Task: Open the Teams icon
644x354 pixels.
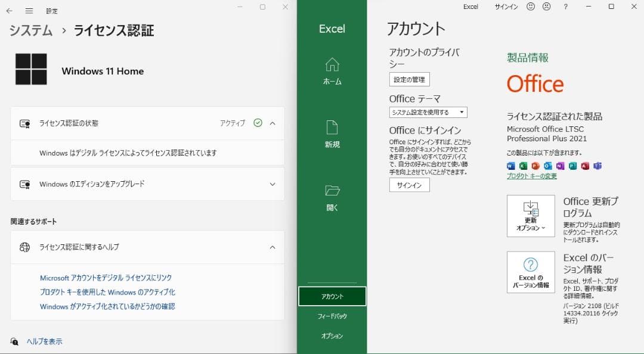Action: [x=597, y=166]
